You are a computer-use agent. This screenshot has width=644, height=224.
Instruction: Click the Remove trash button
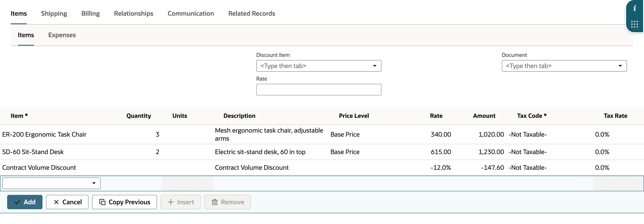227,202
